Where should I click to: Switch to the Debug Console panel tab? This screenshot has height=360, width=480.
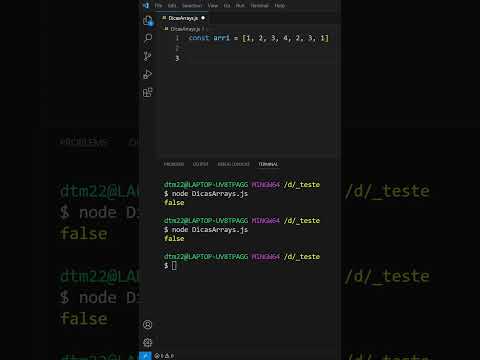click(233, 164)
